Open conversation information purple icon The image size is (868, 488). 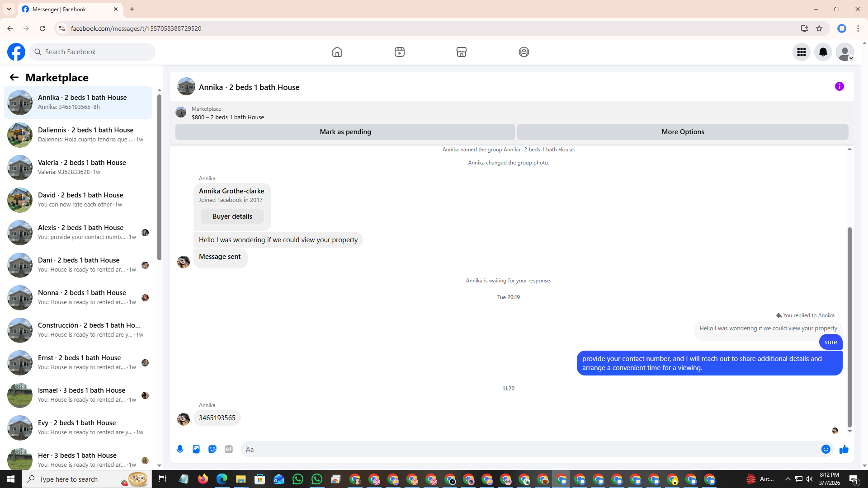[x=840, y=86]
